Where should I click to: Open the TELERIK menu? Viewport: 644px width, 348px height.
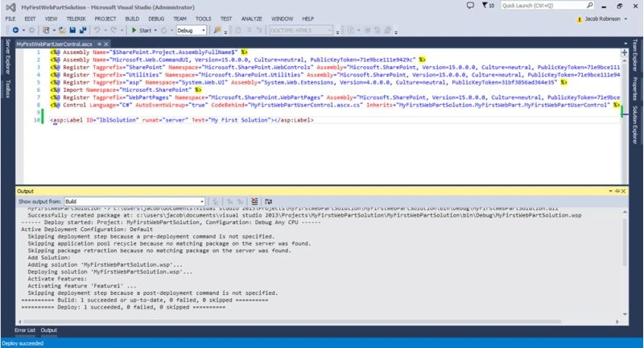click(76, 19)
